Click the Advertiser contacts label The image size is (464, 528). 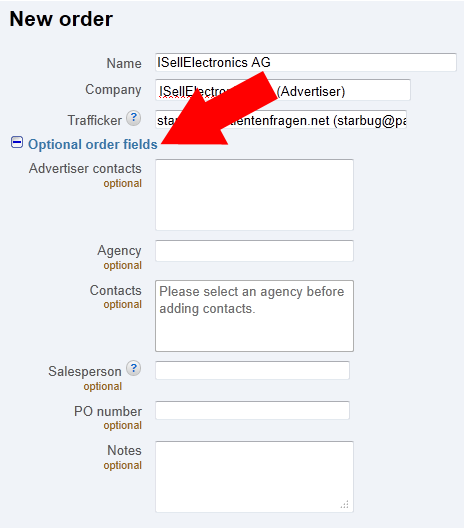(x=85, y=168)
